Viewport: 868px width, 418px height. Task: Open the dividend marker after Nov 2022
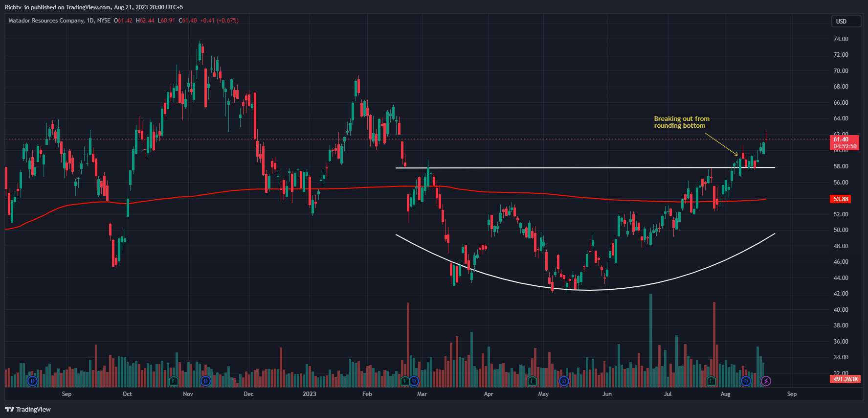pos(205,381)
